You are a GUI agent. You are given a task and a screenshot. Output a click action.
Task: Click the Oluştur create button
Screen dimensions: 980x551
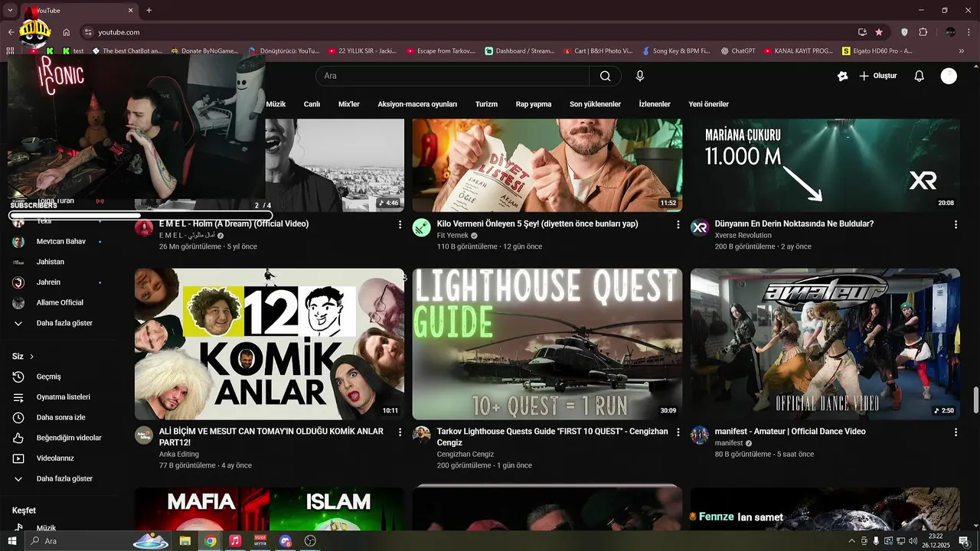(878, 76)
